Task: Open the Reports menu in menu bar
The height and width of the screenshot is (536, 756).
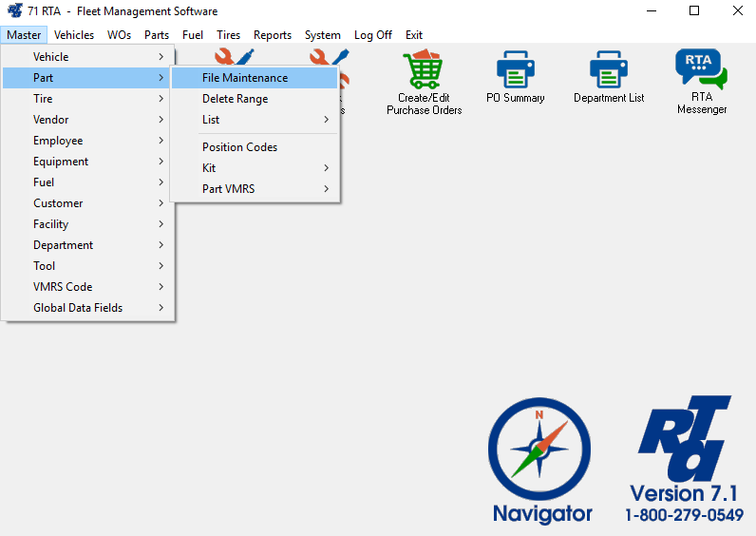Action: [x=273, y=35]
